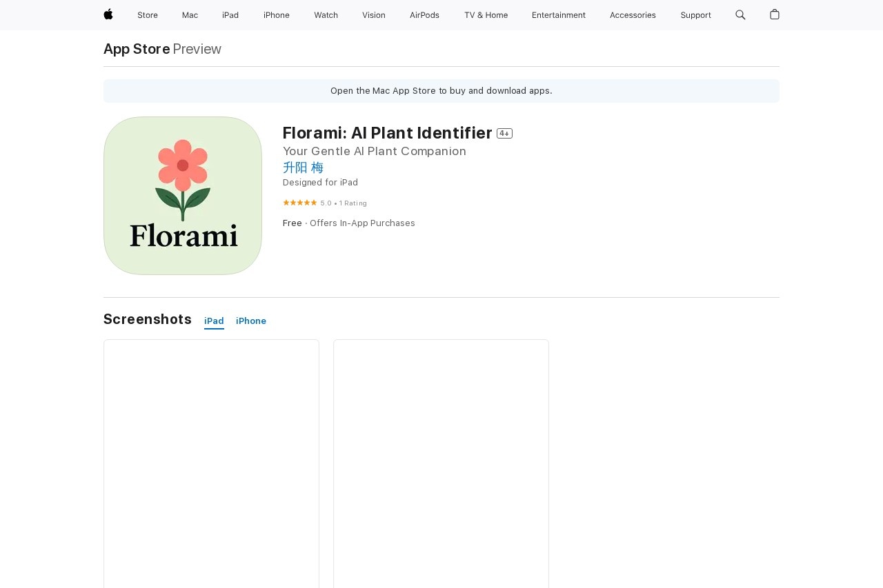The image size is (883, 588).
Task: Open the Entertainment menu item
Action: click(x=559, y=15)
